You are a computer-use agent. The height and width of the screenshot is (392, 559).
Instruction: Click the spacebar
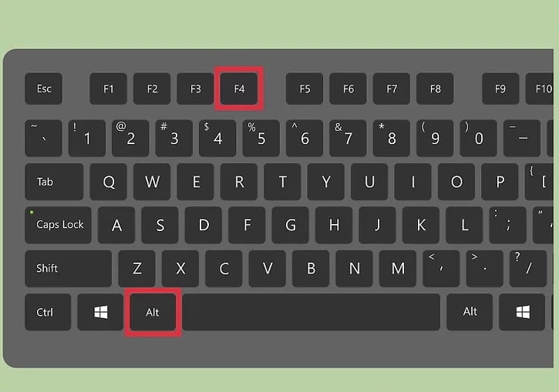click(x=311, y=312)
